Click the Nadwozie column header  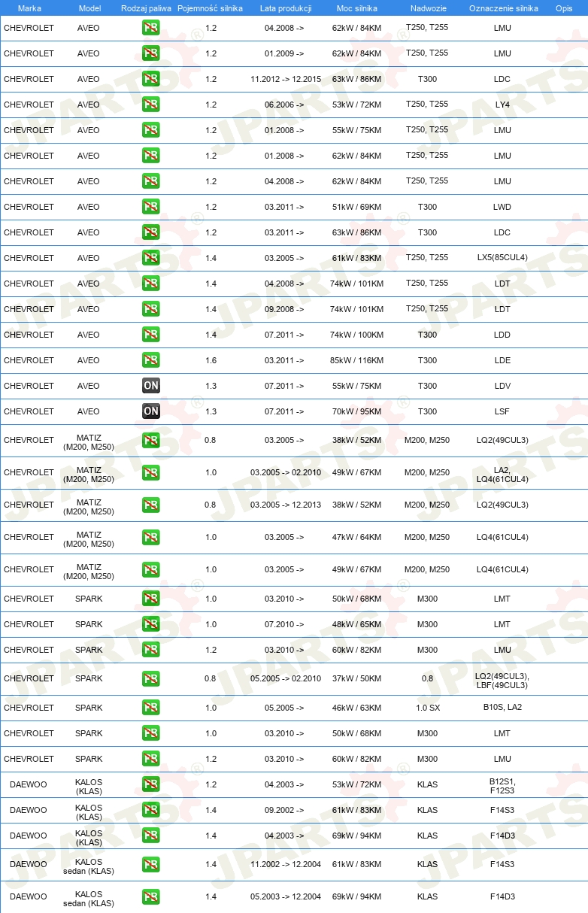pyautogui.click(x=427, y=8)
